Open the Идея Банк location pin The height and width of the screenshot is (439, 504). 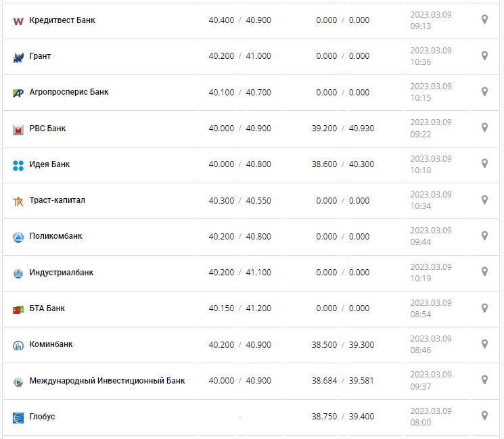click(484, 164)
